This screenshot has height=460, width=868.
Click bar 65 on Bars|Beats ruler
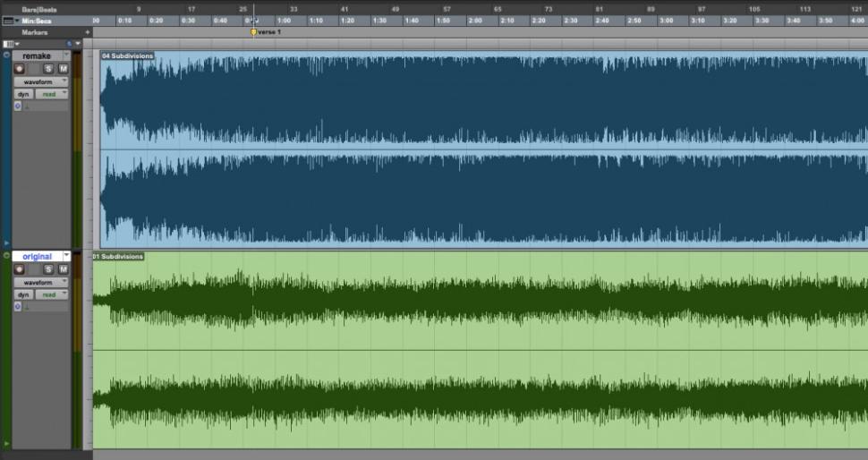coord(498,10)
